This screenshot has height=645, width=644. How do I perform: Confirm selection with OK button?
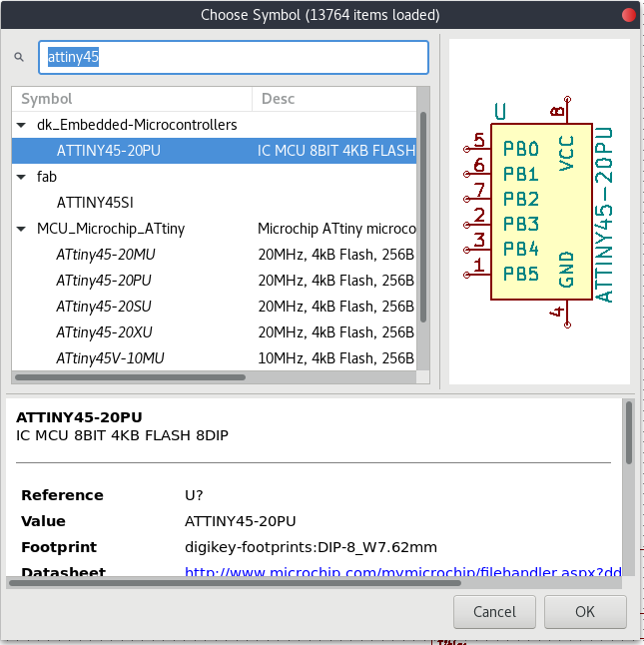click(x=585, y=612)
